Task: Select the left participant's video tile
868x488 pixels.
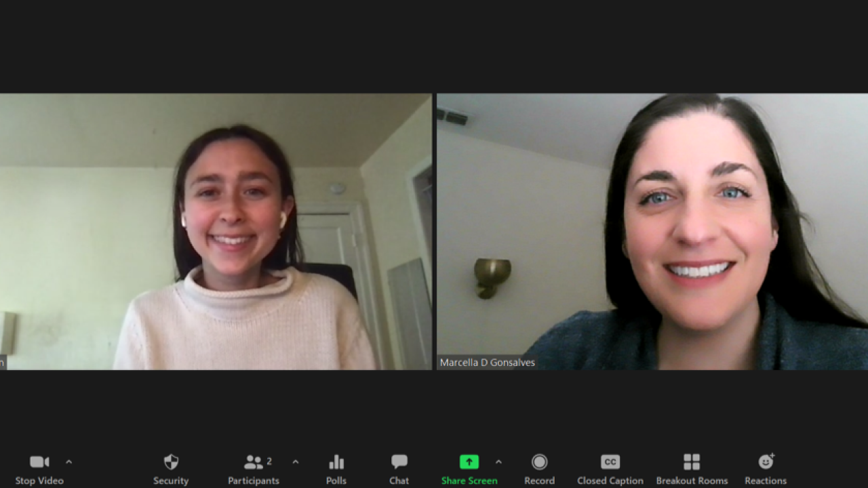Action: coord(216,231)
